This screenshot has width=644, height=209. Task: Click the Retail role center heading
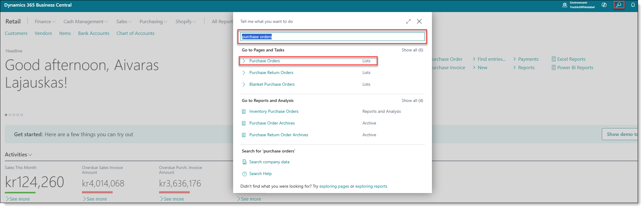tap(13, 21)
